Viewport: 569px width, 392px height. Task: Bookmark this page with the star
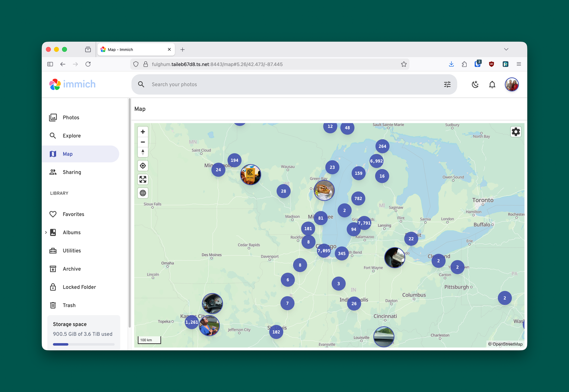404,64
